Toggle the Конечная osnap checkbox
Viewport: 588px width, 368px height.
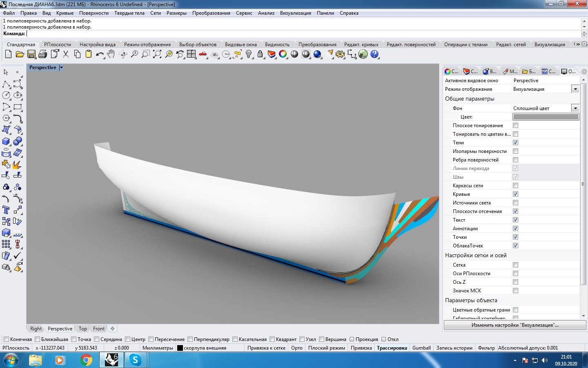(6, 339)
